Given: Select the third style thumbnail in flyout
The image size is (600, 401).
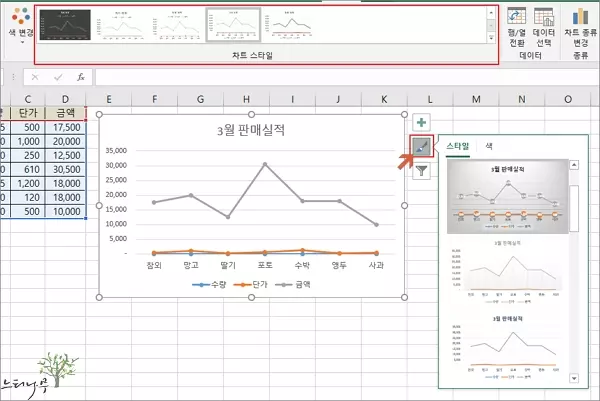Looking at the screenshot, I should [508, 347].
